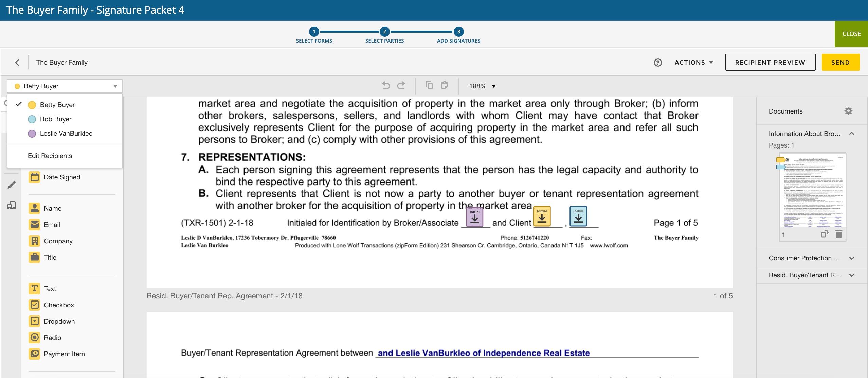Open RECIPIENT PREVIEW

point(770,63)
